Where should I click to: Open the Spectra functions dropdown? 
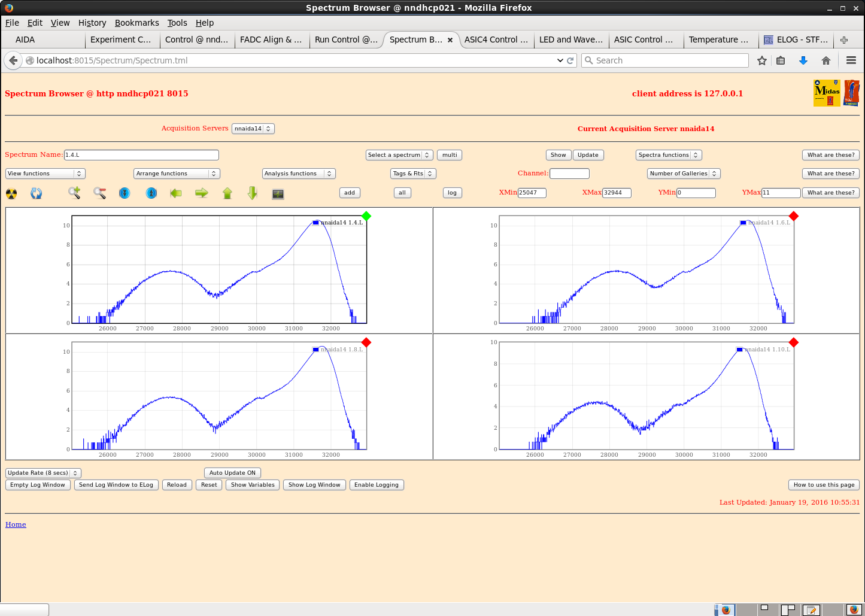click(669, 155)
